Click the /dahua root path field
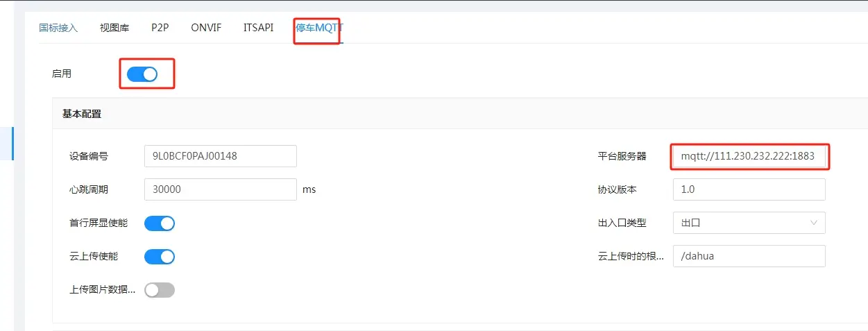The width and height of the screenshot is (868, 331). pyautogui.click(x=749, y=256)
